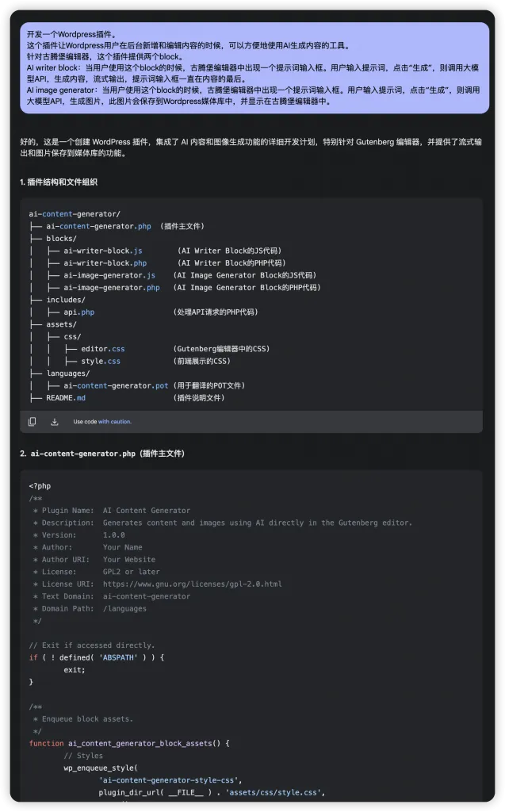Click README.md in the file tree
The height and width of the screenshot is (812, 505).
tap(66, 397)
